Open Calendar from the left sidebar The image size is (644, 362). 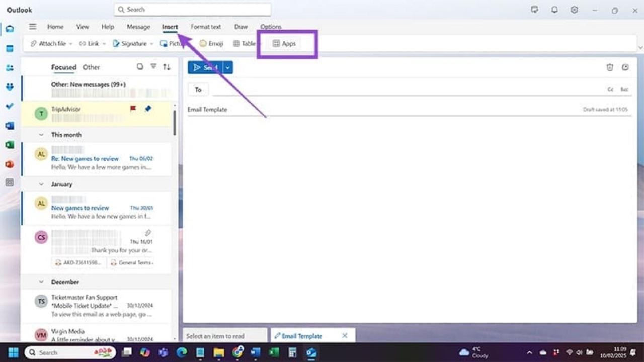click(10, 48)
